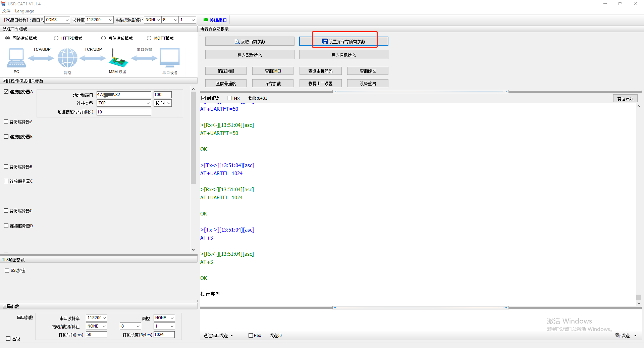Click the PC computer icon in diagram
This screenshot has height=348, width=644.
(x=16, y=58)
